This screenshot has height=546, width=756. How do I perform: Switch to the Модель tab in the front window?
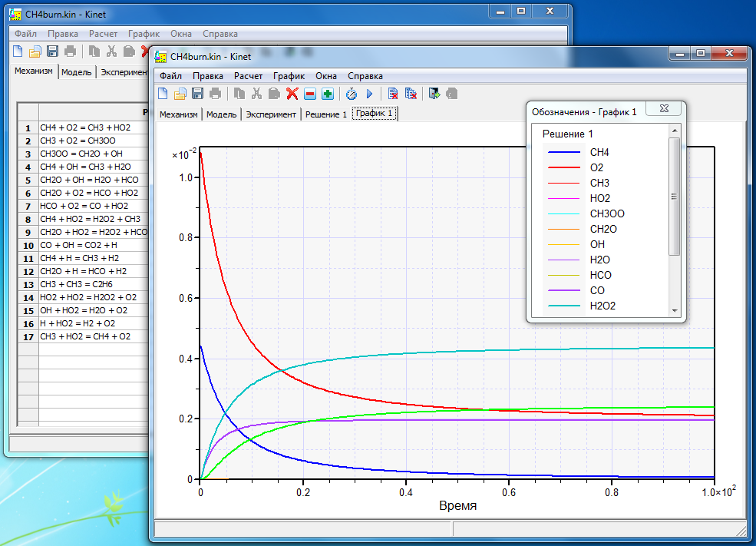click(221, 114)
